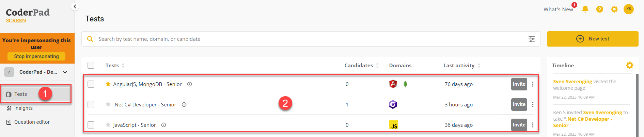Go to Question editor in sidebar
Viewport: 644px width, 137px height.
point(32,122)
